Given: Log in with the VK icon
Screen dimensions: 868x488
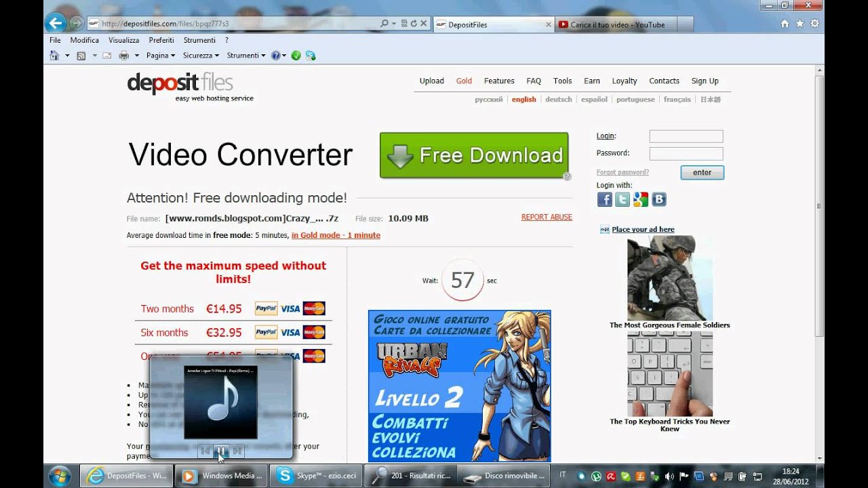Looking at the screenshot, I should [x=658, y=199].
